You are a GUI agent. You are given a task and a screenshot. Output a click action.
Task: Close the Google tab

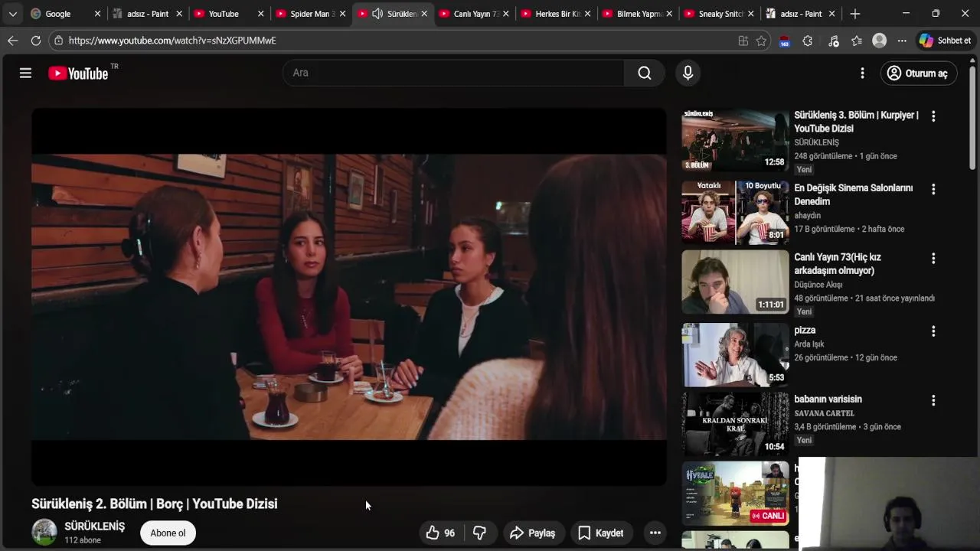(97, 14)
